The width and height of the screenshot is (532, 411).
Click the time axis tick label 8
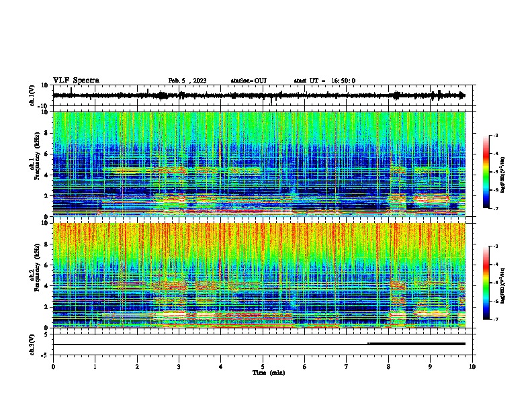click(x=388, y=367)
